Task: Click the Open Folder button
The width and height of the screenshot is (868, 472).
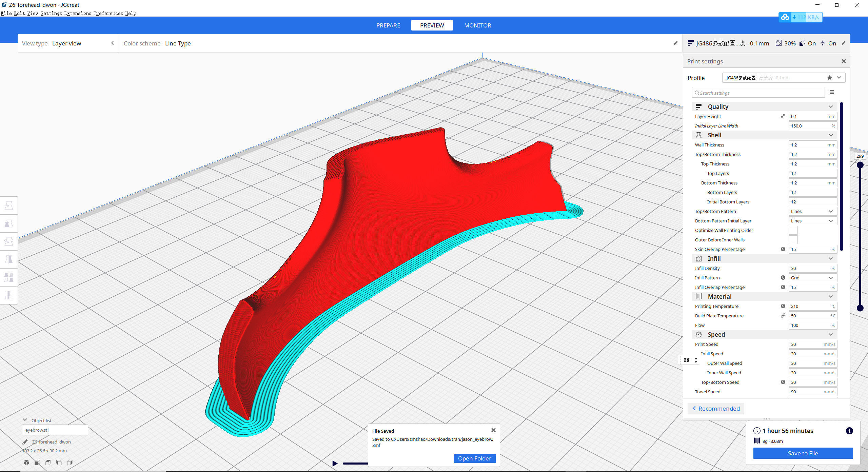Action: point(474,458)
